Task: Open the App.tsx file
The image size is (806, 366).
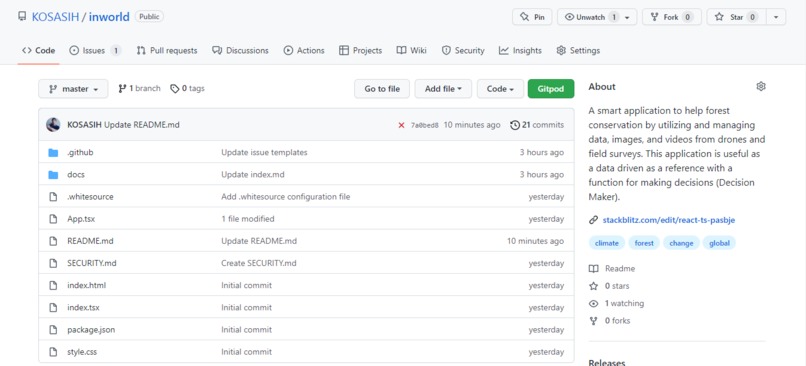Action: [81, 219]
